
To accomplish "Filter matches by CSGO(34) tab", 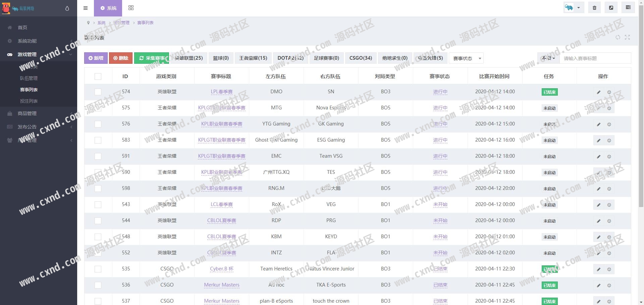I will click(361, 58).
